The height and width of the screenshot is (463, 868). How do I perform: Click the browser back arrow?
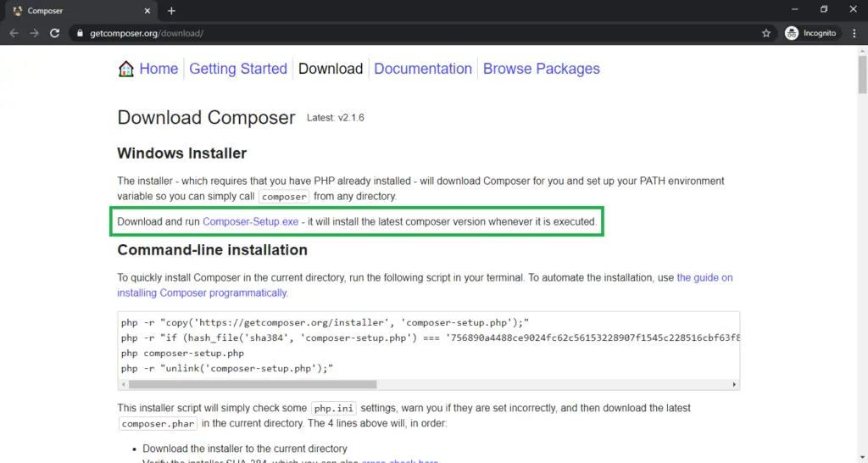pyautogui.click(x=14, y=33)
